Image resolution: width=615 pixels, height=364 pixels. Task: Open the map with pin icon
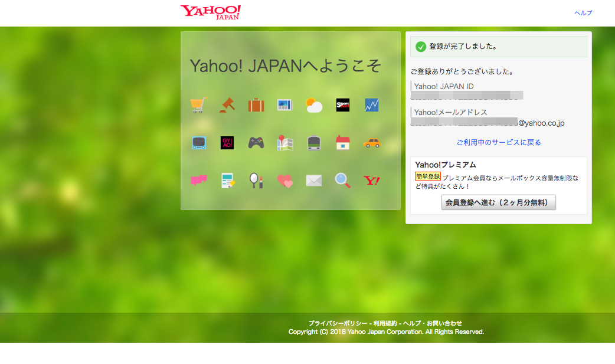tap(284, 143)
